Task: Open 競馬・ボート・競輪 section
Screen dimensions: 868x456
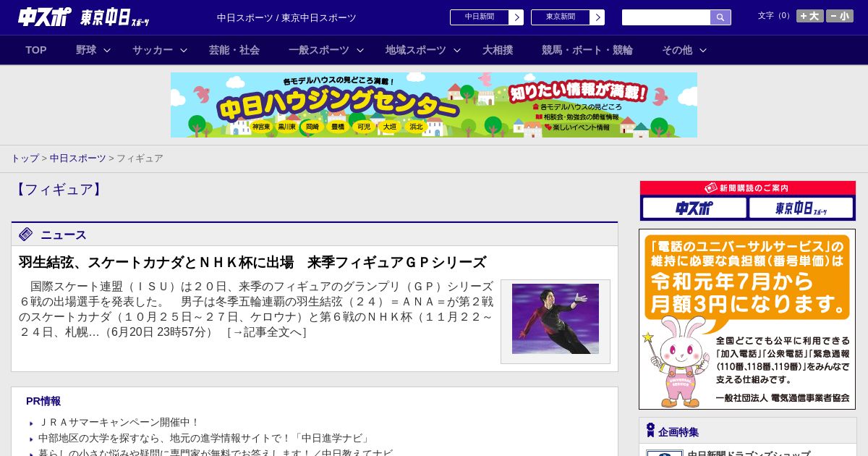Action: [587, 50]
